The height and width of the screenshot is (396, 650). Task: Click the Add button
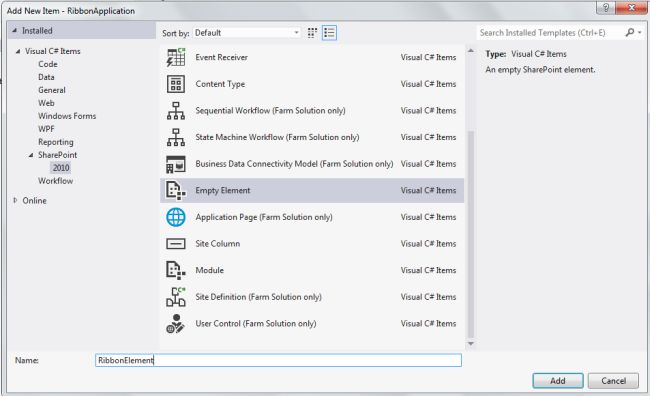pos(558,381)
